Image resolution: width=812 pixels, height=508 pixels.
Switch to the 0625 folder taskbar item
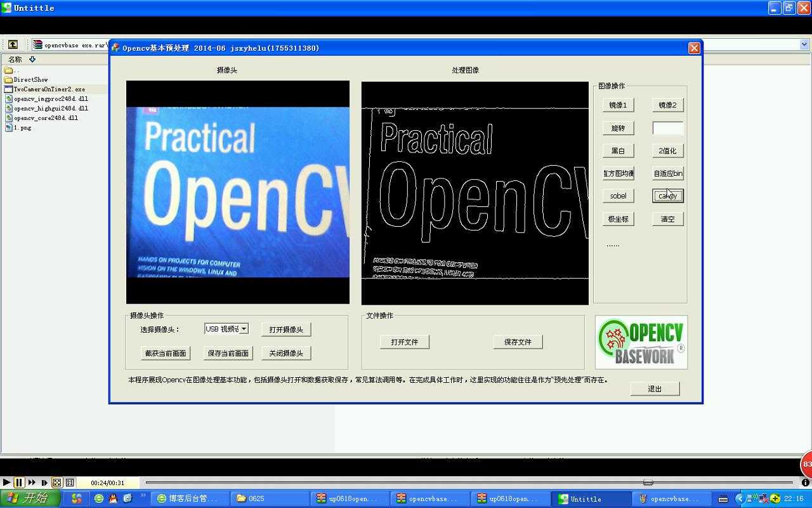tap(270, 498)
